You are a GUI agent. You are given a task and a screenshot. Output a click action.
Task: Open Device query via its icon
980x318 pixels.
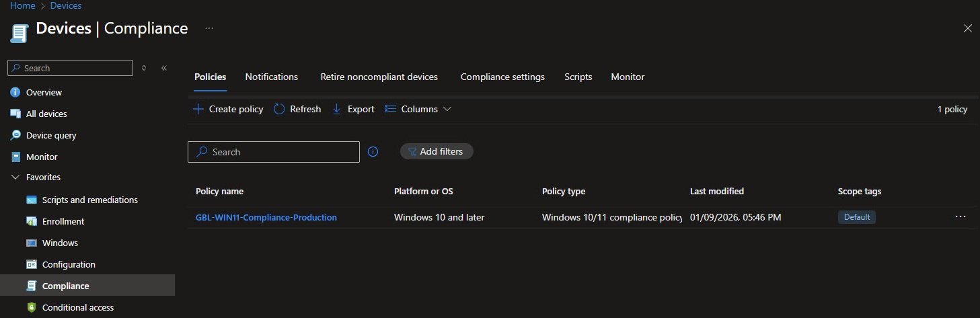(x=15, y=135)
